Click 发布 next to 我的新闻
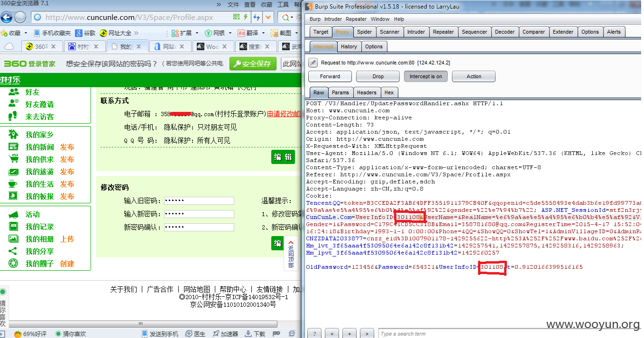Viewport: 644px width, 338px height. pyautogui.click(x=67, y=147)
